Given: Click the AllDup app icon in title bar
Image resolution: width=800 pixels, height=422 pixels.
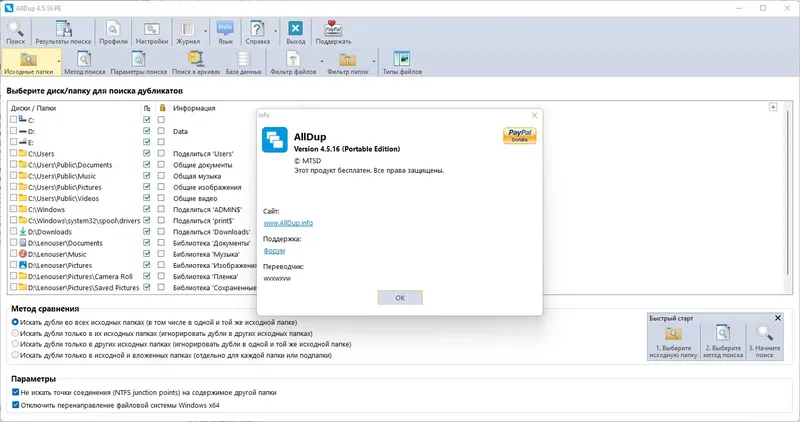Looking at the screenshot, I should tap(9, 8).
